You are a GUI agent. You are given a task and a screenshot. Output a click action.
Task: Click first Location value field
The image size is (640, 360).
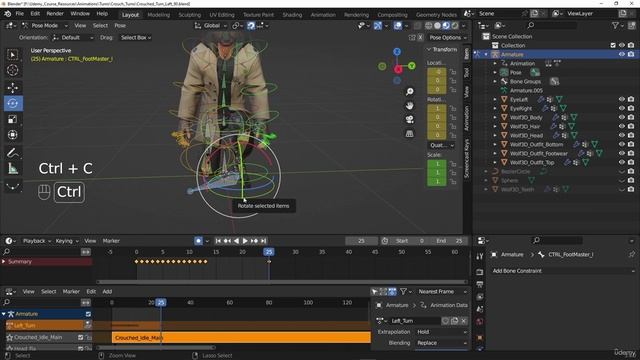(436, 72)
